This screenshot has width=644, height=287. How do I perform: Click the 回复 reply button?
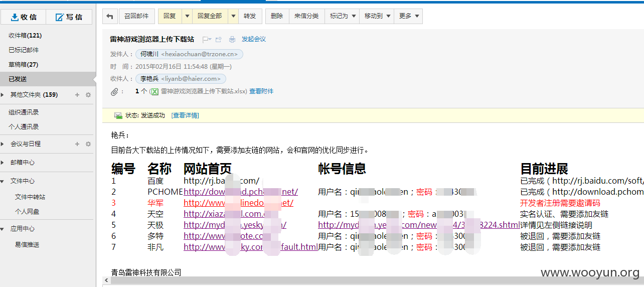coord(170,16)
